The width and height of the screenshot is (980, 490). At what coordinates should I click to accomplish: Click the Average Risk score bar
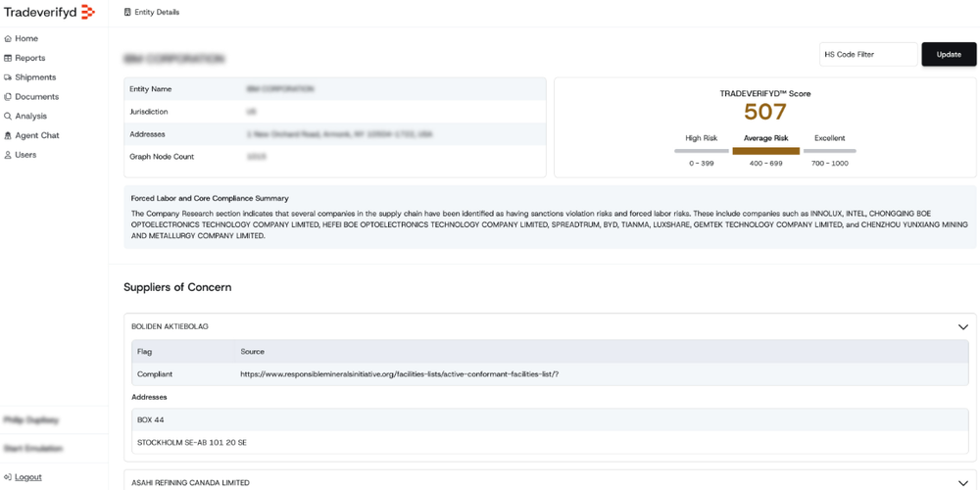point(765,151)
